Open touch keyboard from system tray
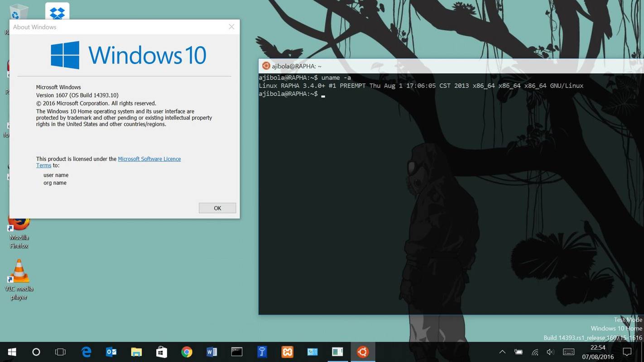The width and height of the screenshot is (644, 362). click(569, 352)
